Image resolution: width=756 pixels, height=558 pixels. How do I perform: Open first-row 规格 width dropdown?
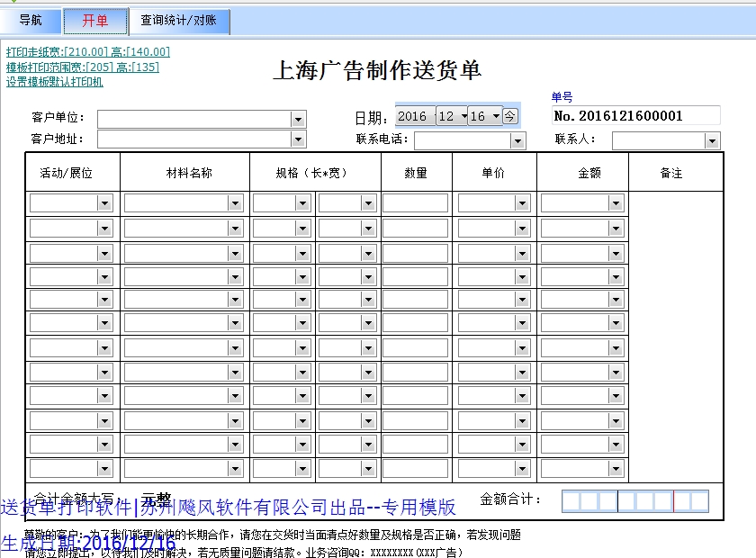coord(368,203)
